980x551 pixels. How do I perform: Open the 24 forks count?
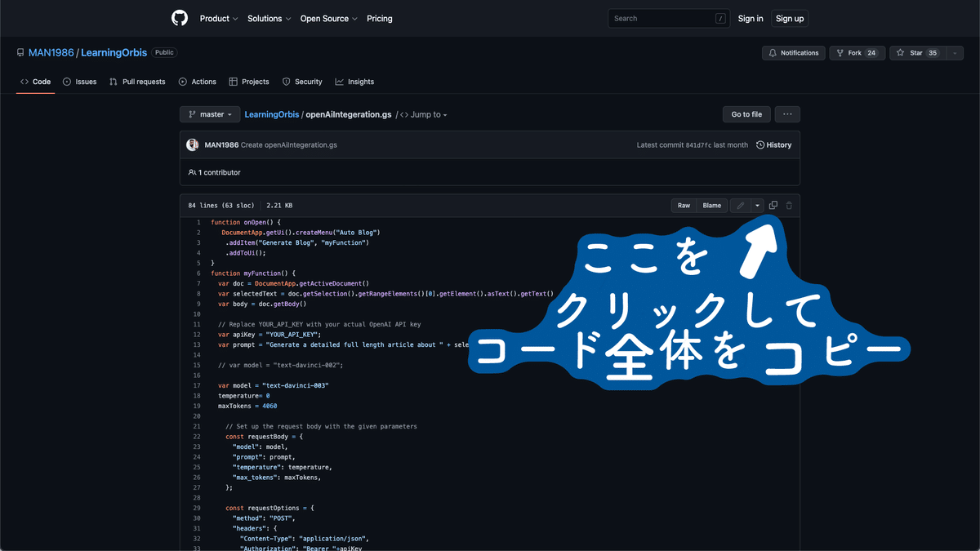(871, 53)
